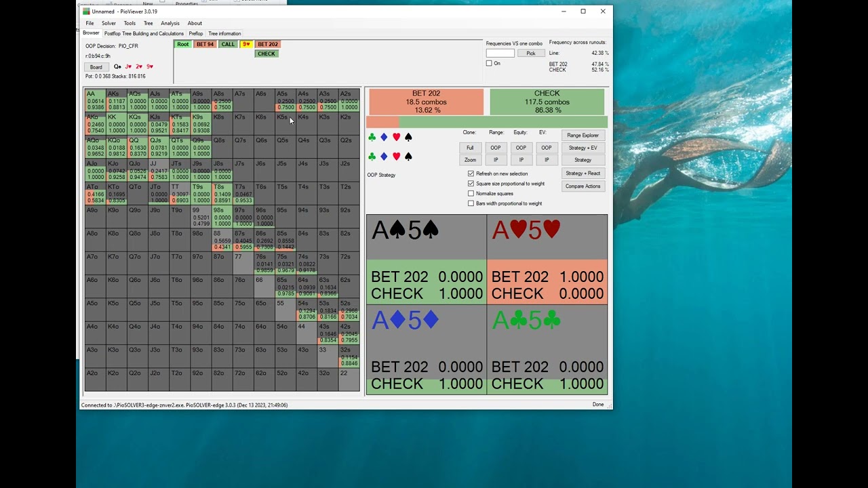Click the Board button

point(96,67)
